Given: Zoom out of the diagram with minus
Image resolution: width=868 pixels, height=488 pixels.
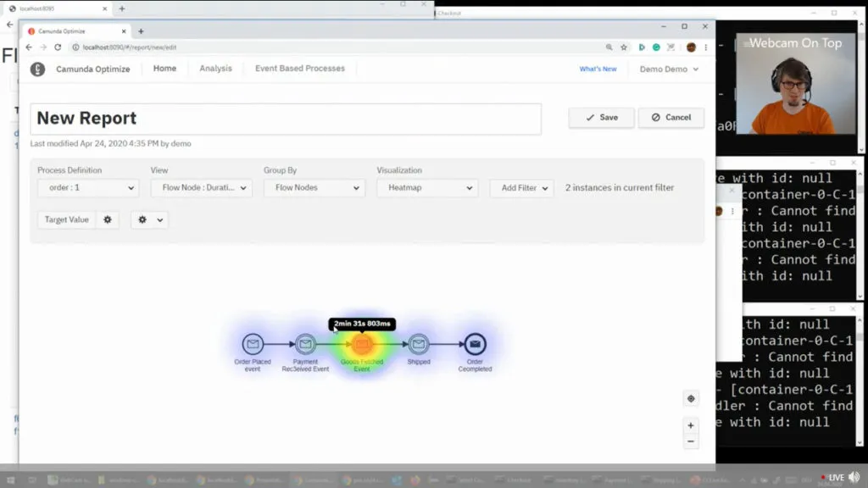Looking at the screenshot, I should 691,441.
